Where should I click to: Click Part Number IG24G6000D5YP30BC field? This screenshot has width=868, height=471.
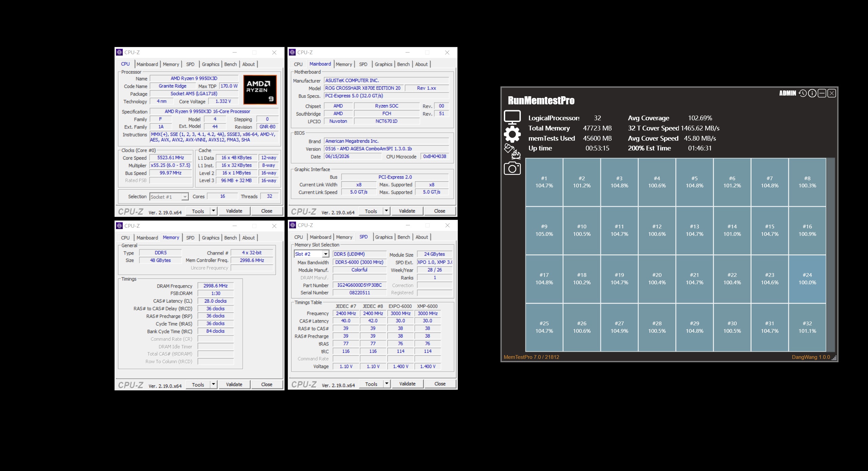[x=359, y=285]
